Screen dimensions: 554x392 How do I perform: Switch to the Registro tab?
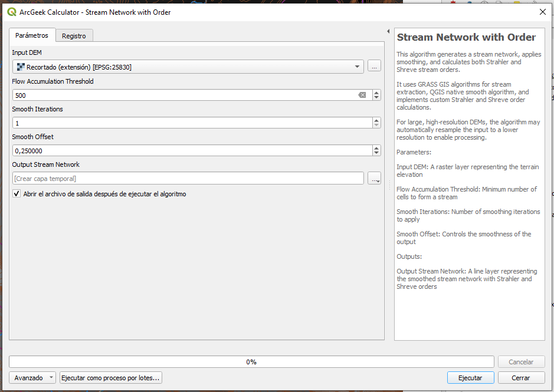tap(74, 36)
